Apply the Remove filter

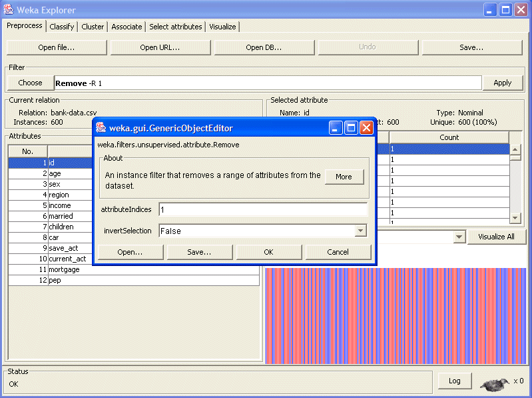(502, 83)
